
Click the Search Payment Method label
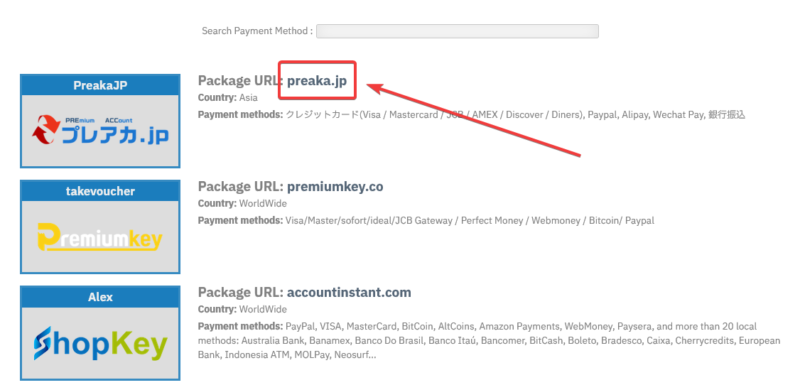tap(257, 31)
